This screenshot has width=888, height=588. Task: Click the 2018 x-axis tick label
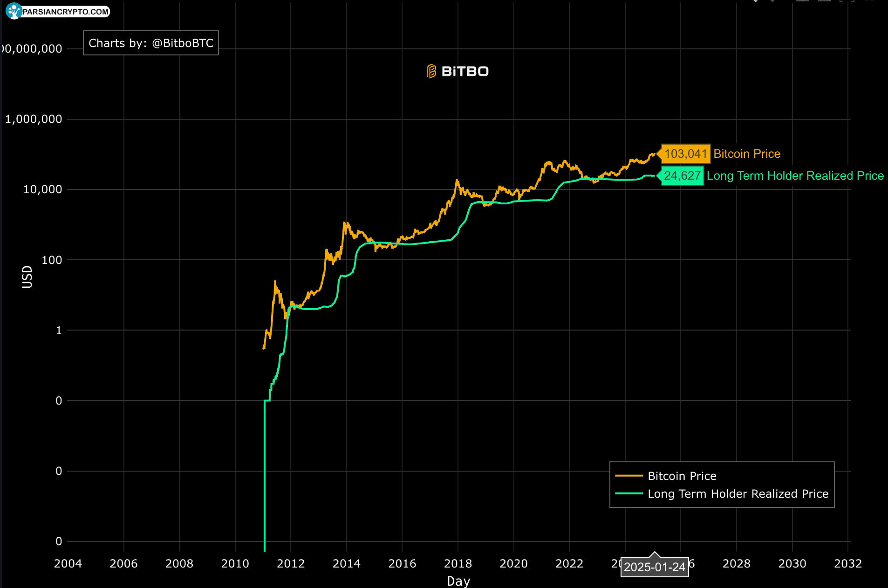point(458,563)
